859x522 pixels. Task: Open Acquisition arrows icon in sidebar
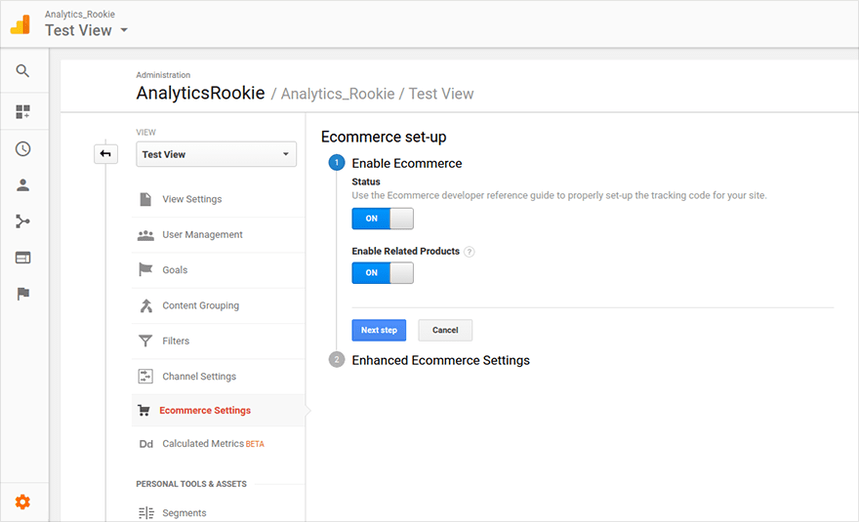(x=22, y=221)
